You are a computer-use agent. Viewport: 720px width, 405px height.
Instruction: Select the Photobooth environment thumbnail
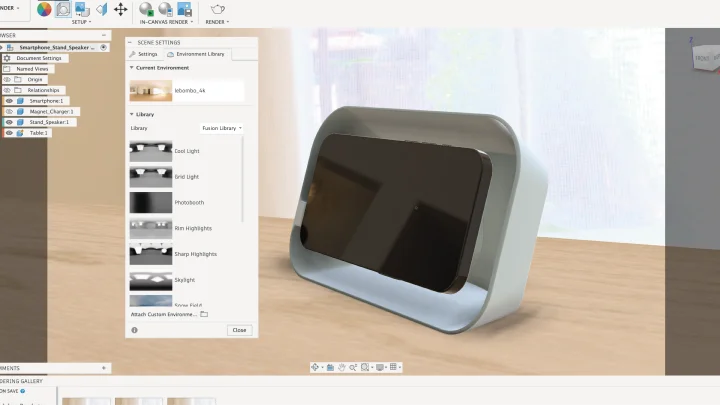(x=151, y=202)
